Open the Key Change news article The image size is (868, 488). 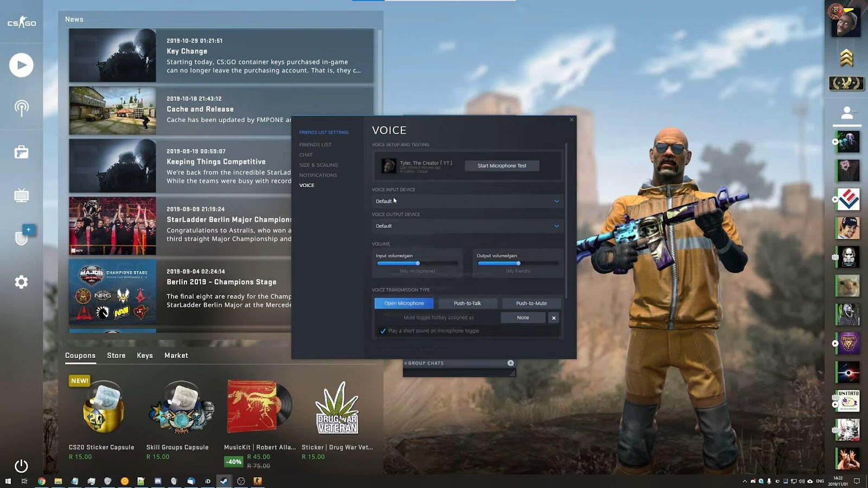pos(221,55)
